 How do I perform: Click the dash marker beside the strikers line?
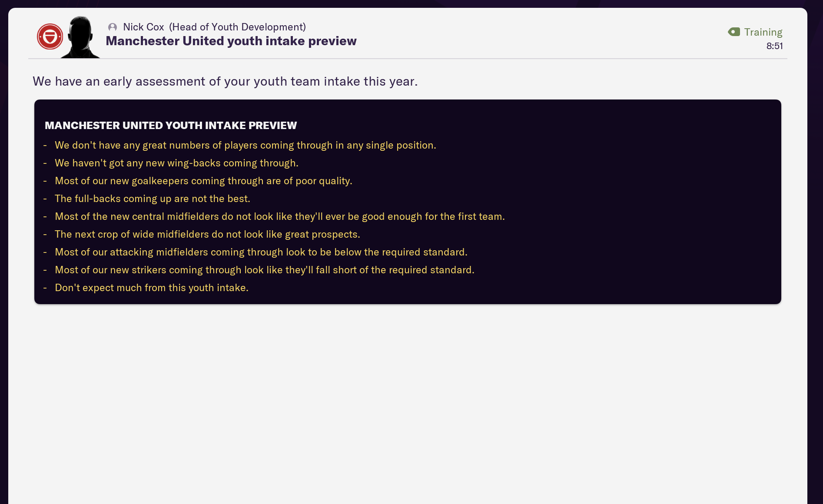(x=45, y=269)
